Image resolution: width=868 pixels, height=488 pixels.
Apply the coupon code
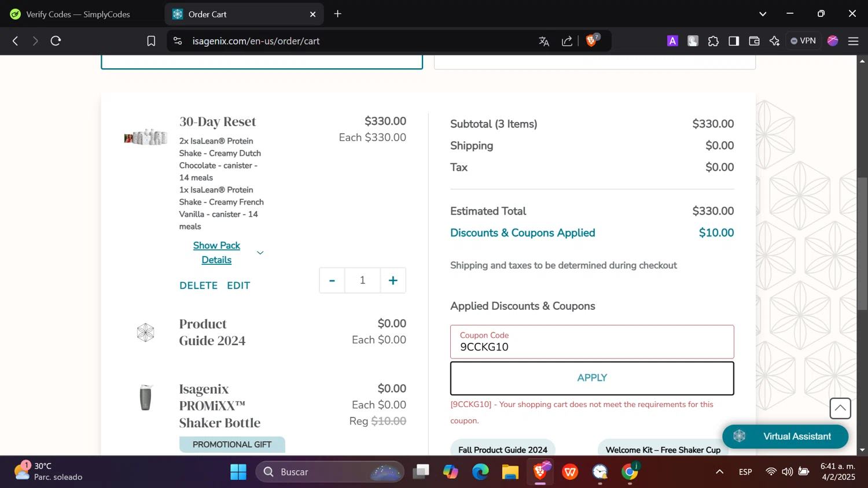click(592, 378)
